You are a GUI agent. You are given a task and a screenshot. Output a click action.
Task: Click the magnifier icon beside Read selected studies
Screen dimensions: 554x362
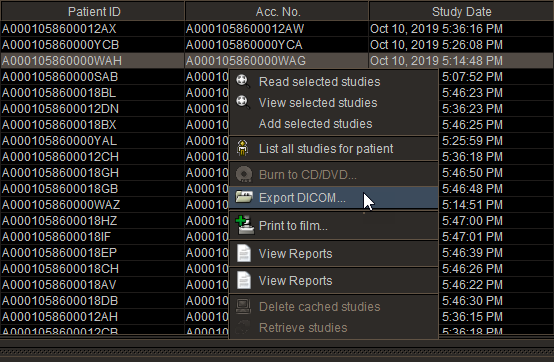[243, 81]
